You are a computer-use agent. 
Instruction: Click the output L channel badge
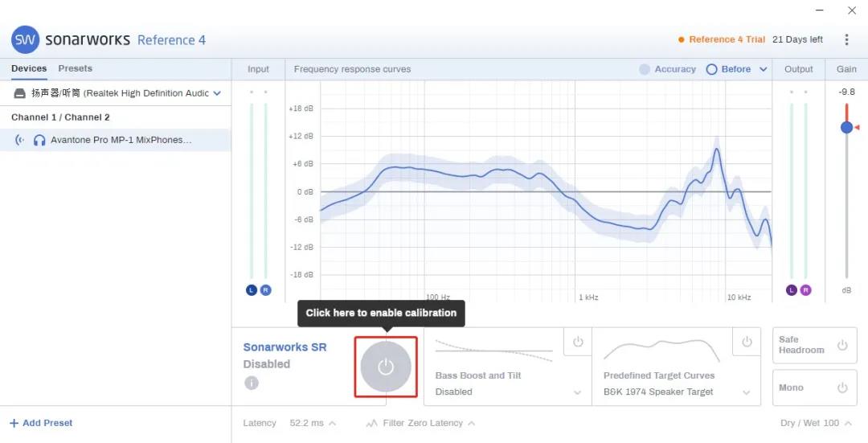point(792,290)
